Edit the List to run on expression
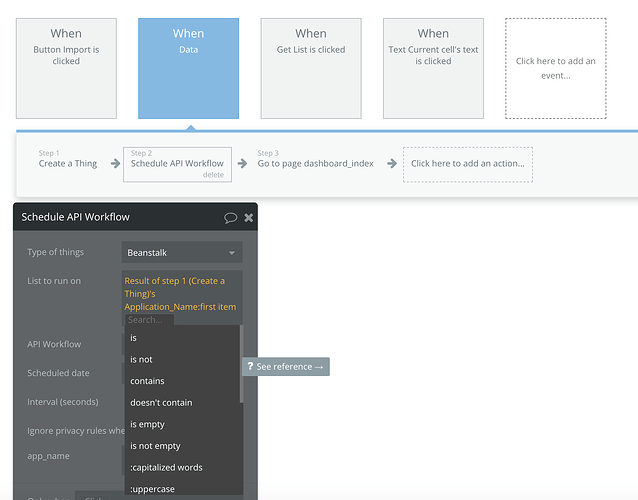638x500 pixels. coord(182,293)
